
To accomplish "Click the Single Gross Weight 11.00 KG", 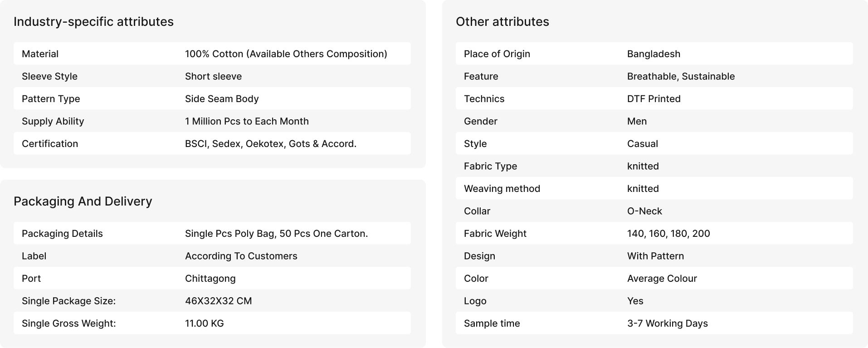I will coord(205,323).
